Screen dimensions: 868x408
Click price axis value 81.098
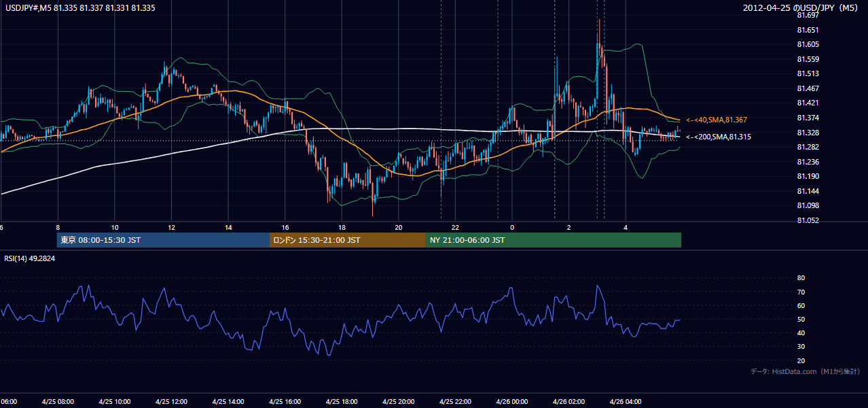807,205
